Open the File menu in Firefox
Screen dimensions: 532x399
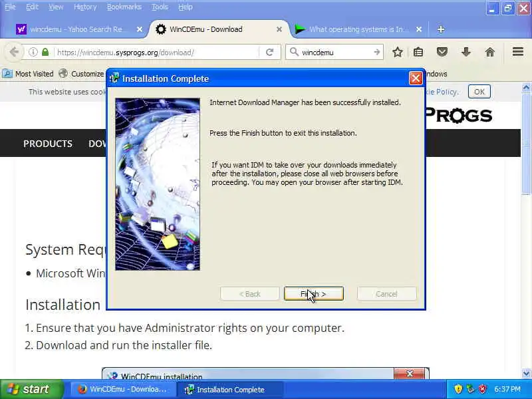pos(10,7)
